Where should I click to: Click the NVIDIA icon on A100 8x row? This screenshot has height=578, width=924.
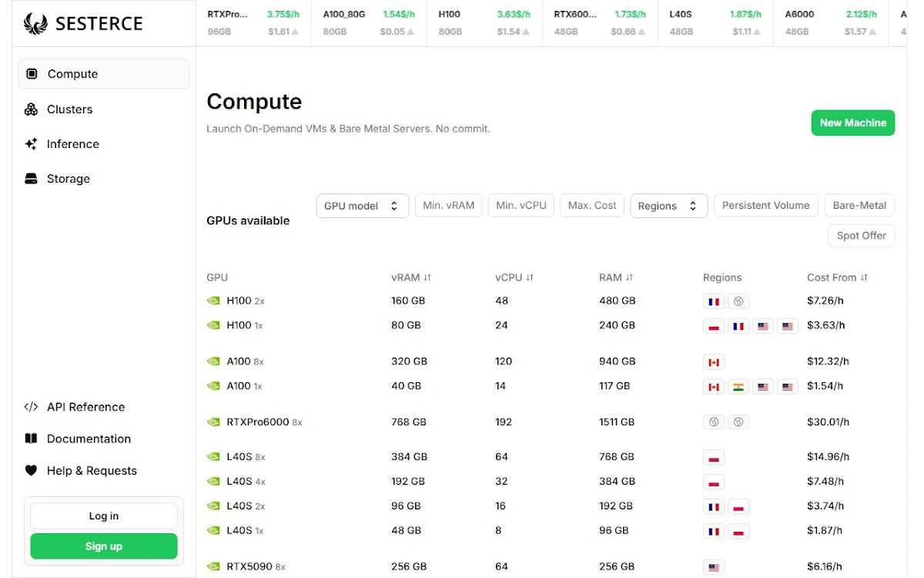coord(213,361)
